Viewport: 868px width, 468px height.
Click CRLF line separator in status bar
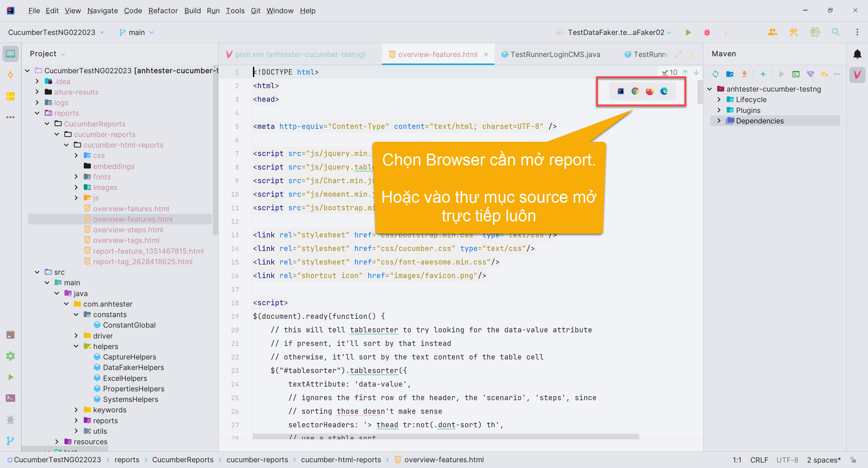tap(759, 460)
